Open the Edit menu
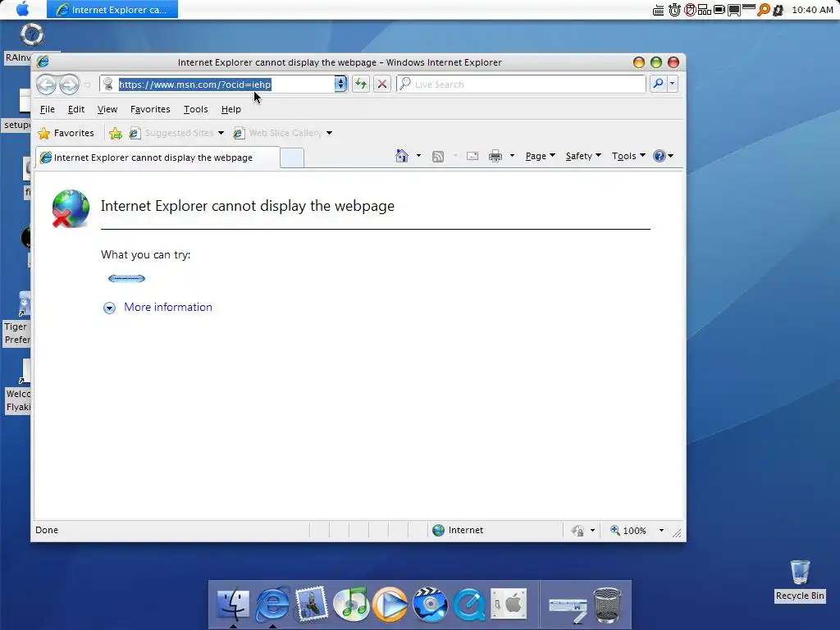The height and width of the screenshot is (630, 840). 76,109
